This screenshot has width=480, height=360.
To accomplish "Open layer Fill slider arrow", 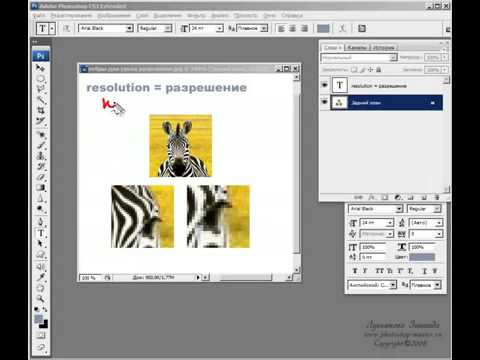I will [444, 70].
